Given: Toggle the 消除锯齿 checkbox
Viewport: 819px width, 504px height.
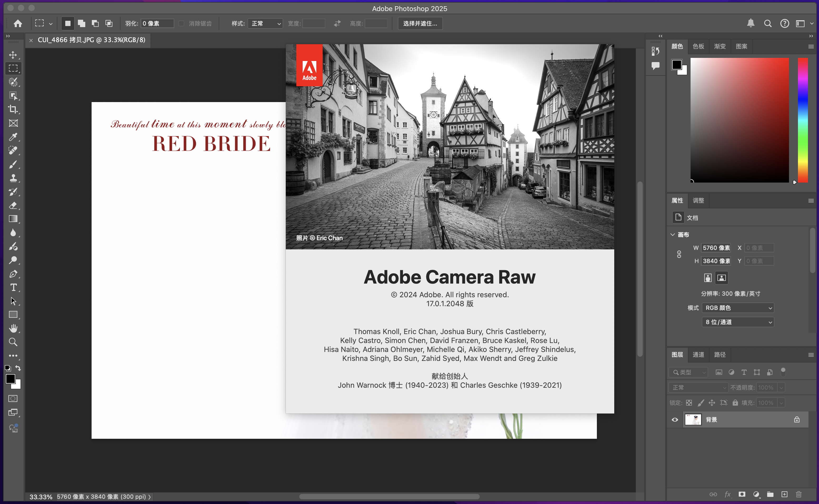Looking at the screenshot, I should tap(181, 23).
